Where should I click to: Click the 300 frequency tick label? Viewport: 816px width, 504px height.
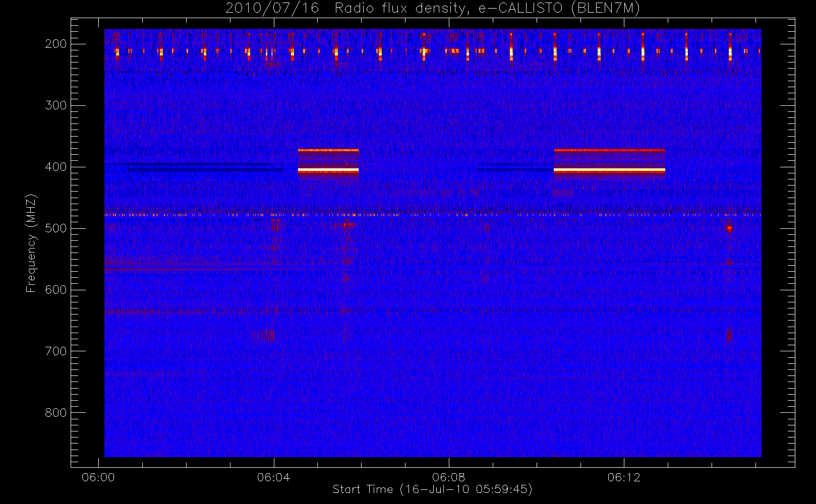[x=56, y=105]
